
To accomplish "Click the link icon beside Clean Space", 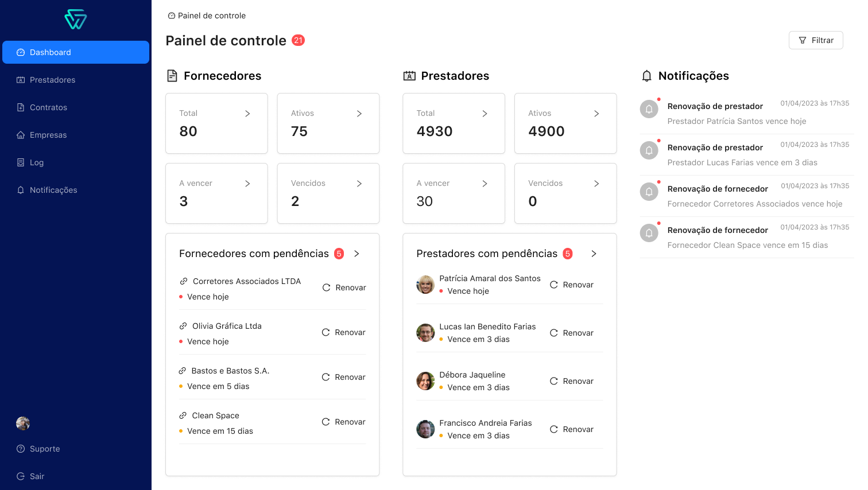I will pos(183,415).
